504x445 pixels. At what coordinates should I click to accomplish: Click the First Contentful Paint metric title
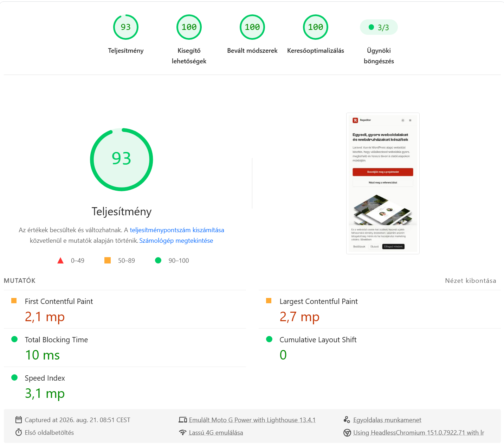59,301
